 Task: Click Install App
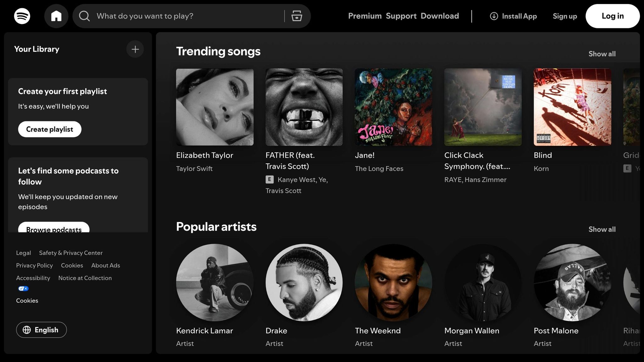point(514,16)
